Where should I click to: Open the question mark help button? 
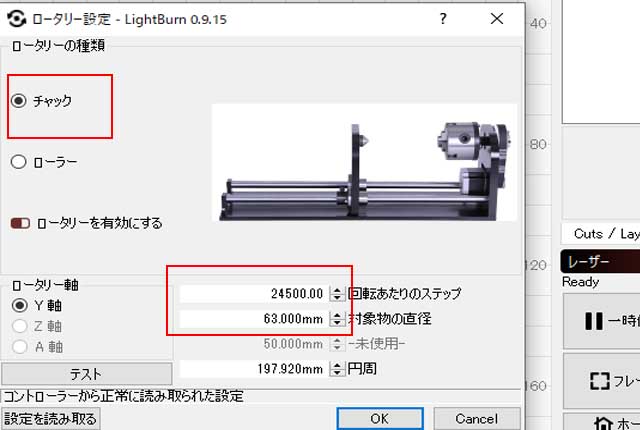443,18
